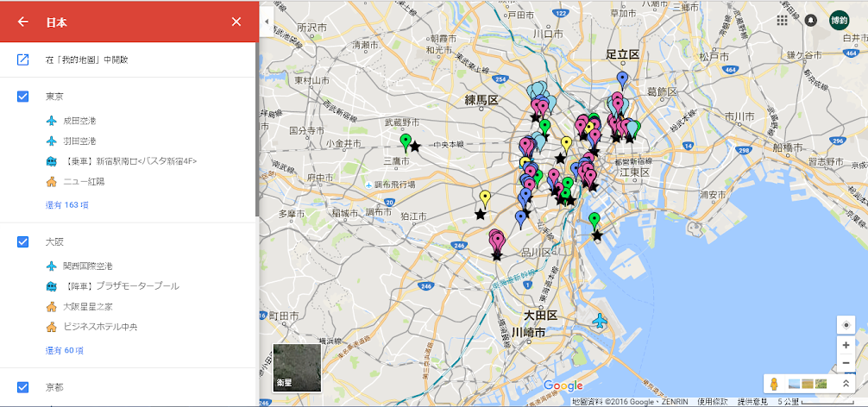Open the Google apps grid
868x407 pixels.
782,21
